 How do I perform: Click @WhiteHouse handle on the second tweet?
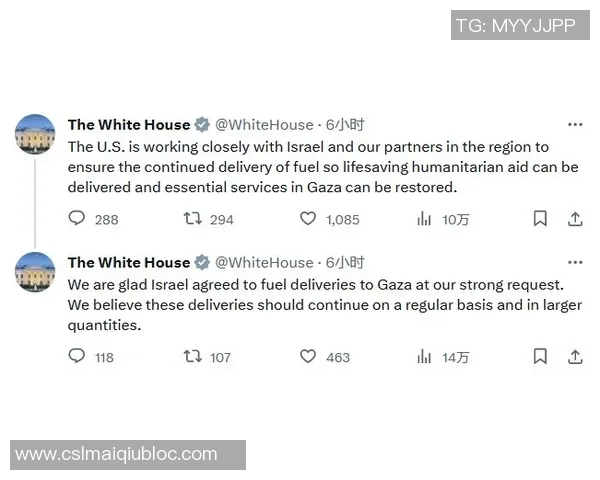click(x=264, y=262)
